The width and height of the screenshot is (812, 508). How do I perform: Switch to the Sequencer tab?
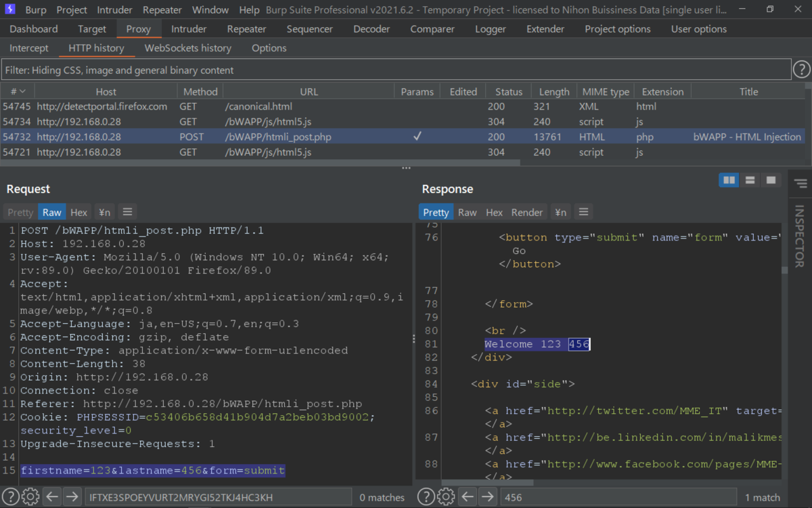coord(310,29)
